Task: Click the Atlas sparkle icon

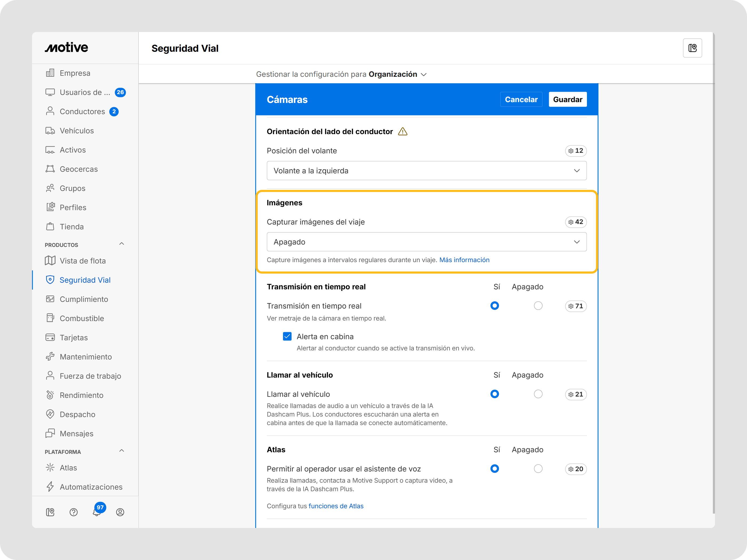Action: click(50, 467)
